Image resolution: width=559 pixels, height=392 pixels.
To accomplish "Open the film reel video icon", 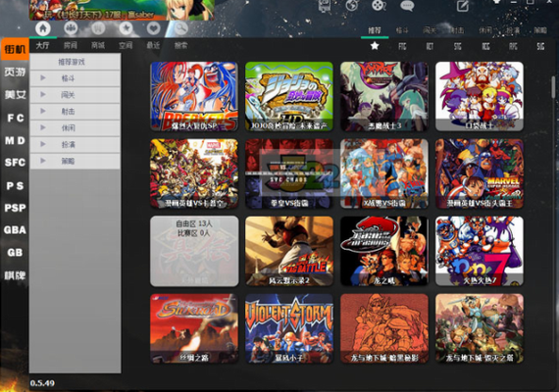I will coord(379,5).
